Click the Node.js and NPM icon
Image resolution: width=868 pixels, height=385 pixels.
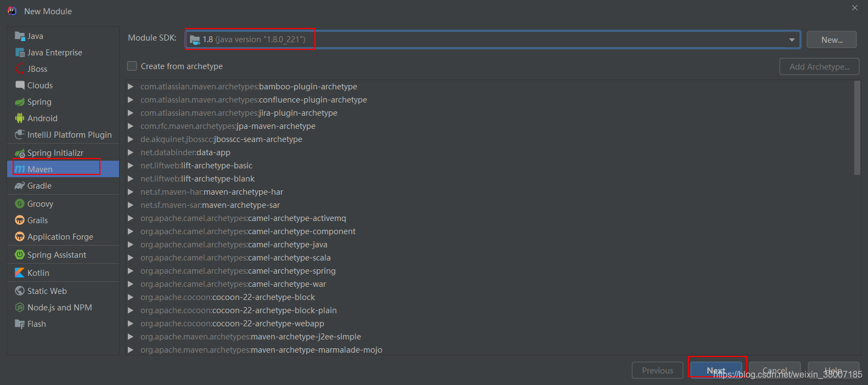[20, 308]
